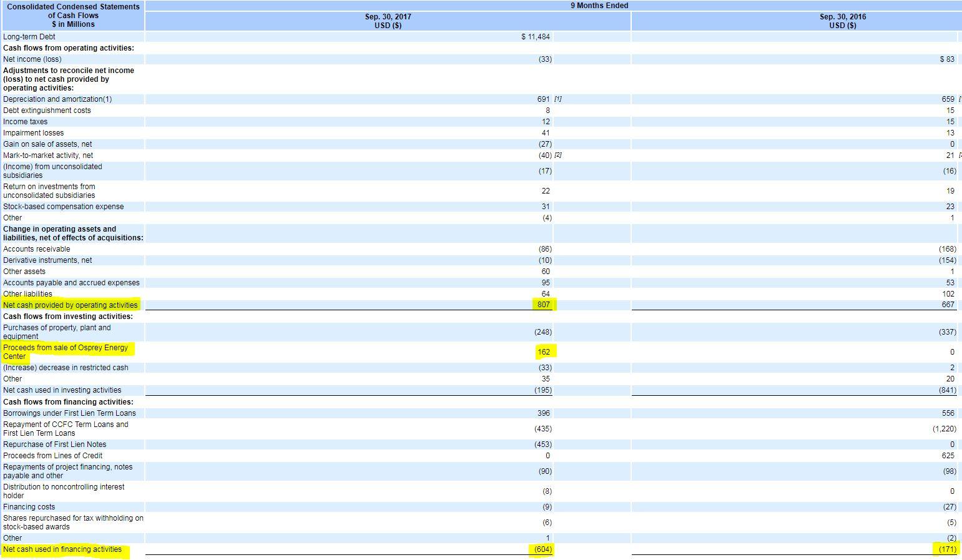Screen dimensions: 962x560
Task: Click the (33) net income value for 2017
Action: click(x=545, y=59)
